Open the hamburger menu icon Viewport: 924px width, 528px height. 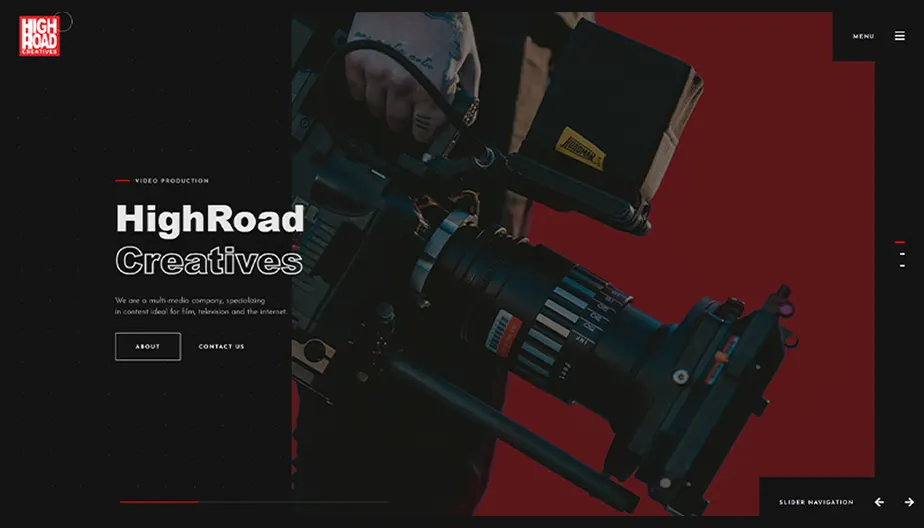pos(899,36)
